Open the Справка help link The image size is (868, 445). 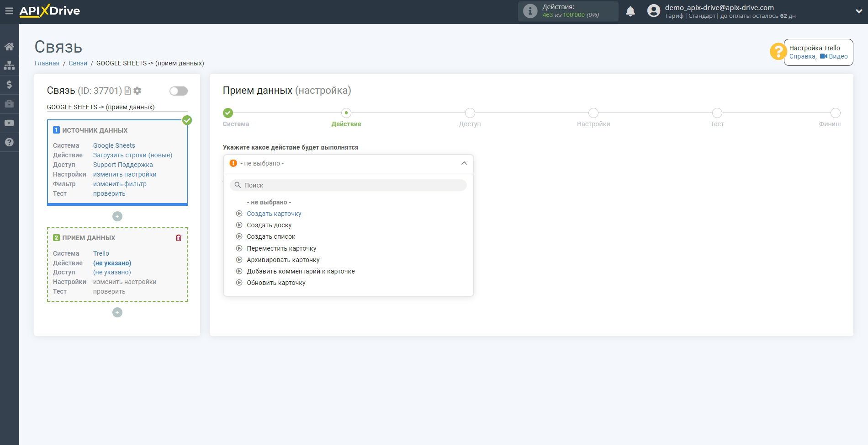tap(802, 56)
